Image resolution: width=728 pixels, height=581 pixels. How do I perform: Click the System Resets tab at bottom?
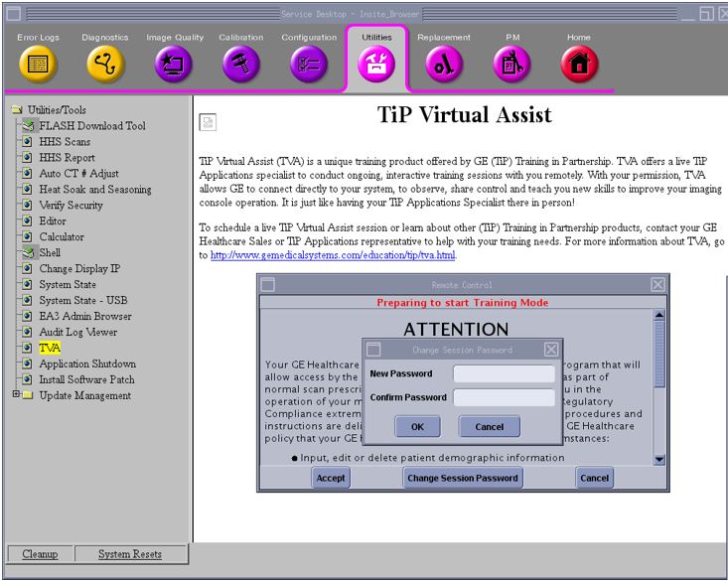coord(129,554)
